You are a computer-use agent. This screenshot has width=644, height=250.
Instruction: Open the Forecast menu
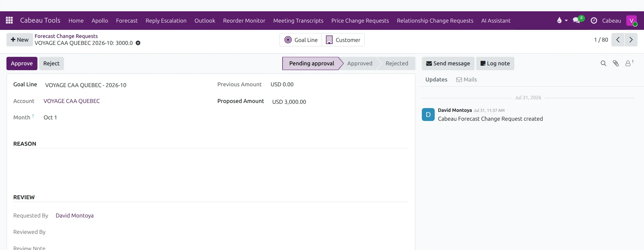[127, 20]
